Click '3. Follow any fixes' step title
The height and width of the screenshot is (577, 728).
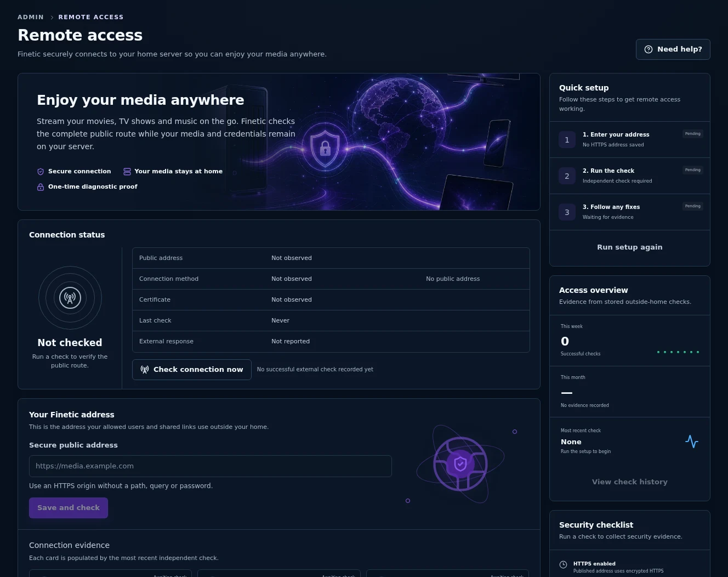(x=611, y=207)
